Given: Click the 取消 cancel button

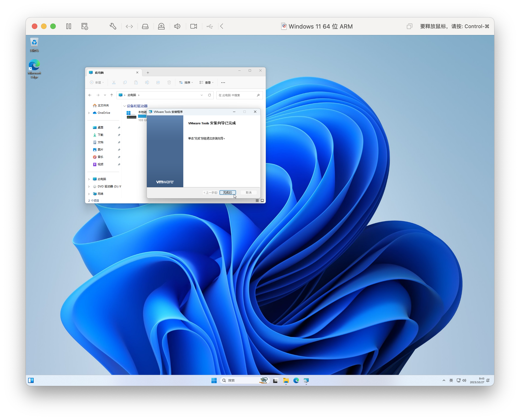Looking at the screenshot, I should (248, 192).
